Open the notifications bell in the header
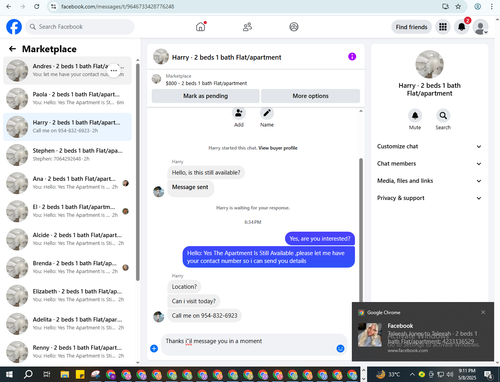The width and height of the screenshot is (500, 382). click(462, 27)
